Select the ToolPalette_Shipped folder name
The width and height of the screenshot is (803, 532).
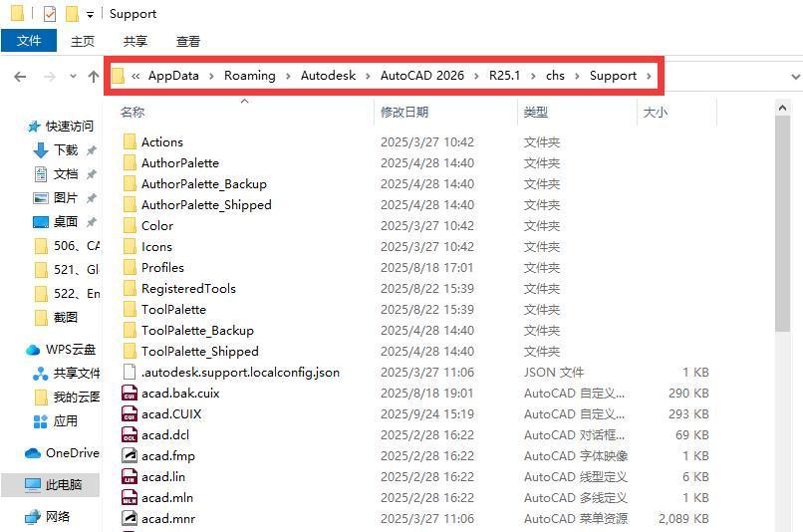199,352
